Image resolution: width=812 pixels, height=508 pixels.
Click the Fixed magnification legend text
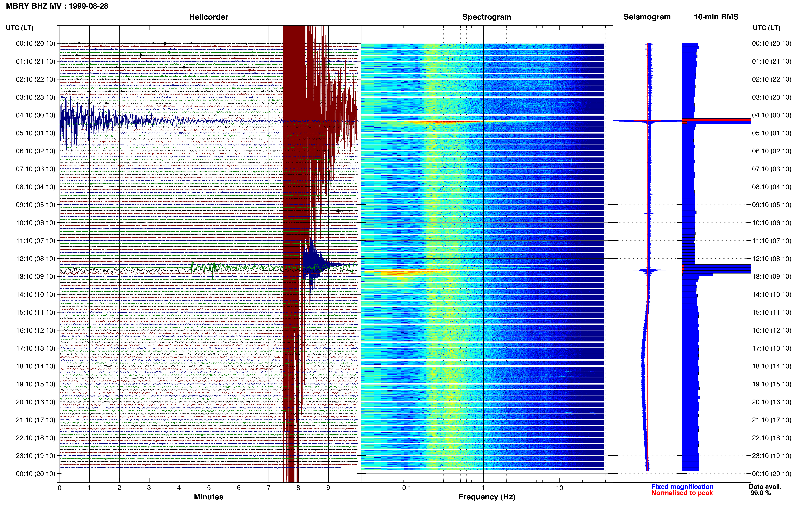682,486
